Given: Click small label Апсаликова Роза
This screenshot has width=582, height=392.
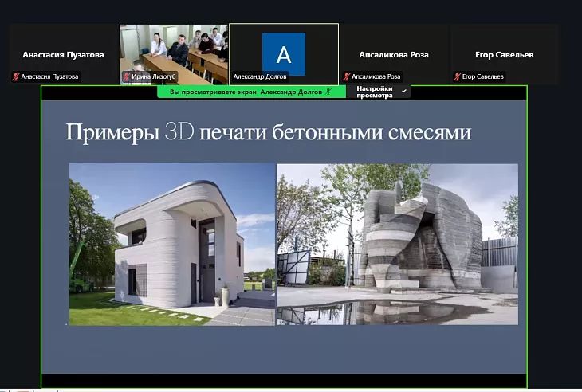Looking at the screenshot, I should [376, 76].
